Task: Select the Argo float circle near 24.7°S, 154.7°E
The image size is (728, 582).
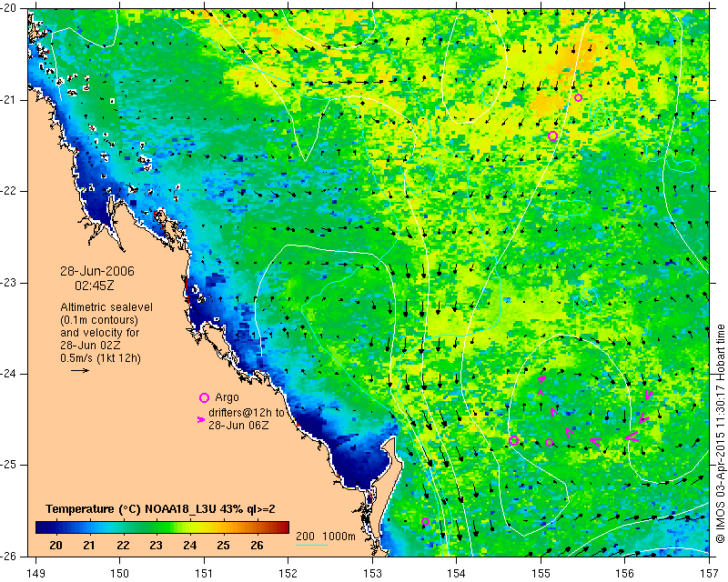Action: (x=513, y=440)
